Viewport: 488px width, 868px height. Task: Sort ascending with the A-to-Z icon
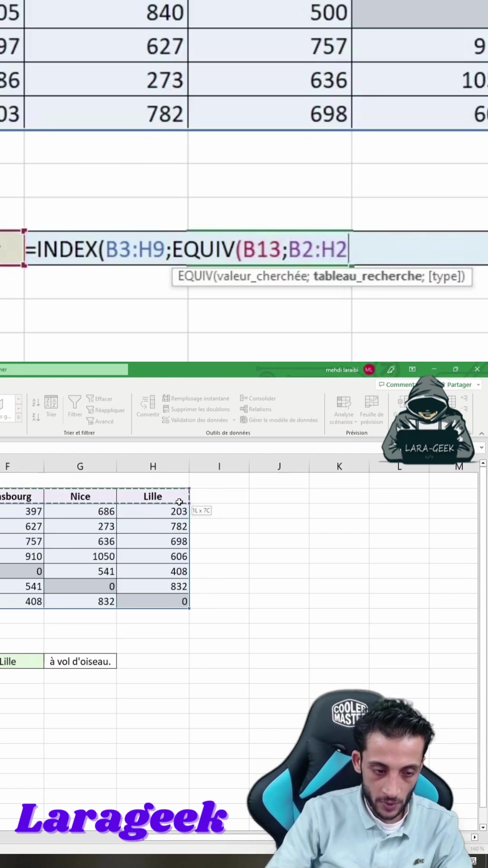click(36, 402)
